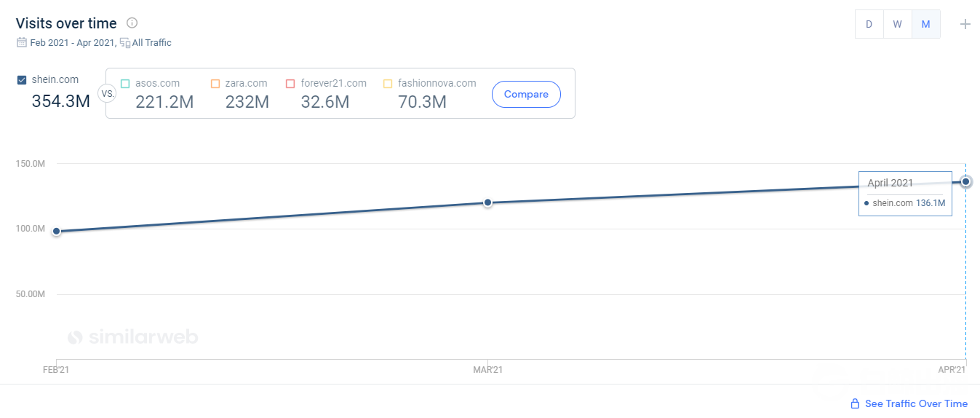Click the Feb'21 data point on the line
Viewport: 980px width, 418px height.
coord(56,232)
